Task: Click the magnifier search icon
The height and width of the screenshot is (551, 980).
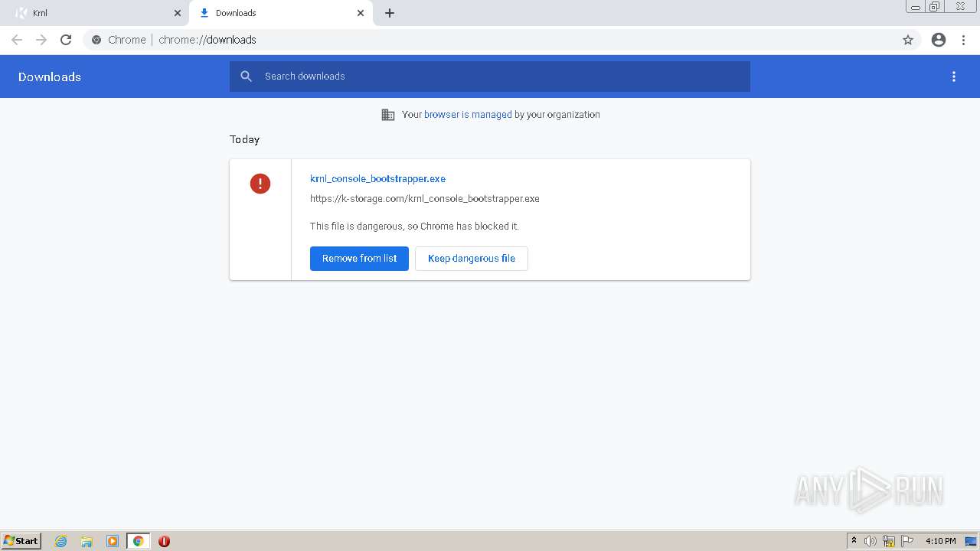Action: [246, 77]
